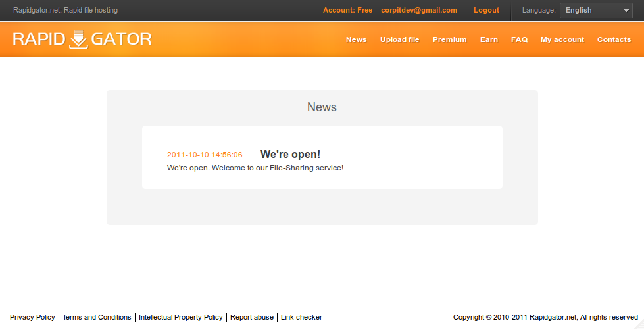The height and width of the screenshot is (329, 644).
Task: Click the Language: label
Action: [539, 11]
